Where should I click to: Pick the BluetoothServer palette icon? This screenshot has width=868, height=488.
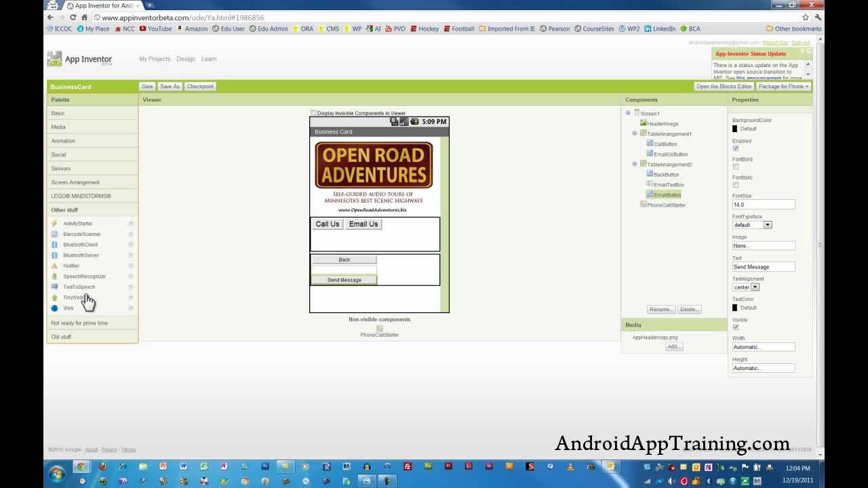[x=54, y=255]
